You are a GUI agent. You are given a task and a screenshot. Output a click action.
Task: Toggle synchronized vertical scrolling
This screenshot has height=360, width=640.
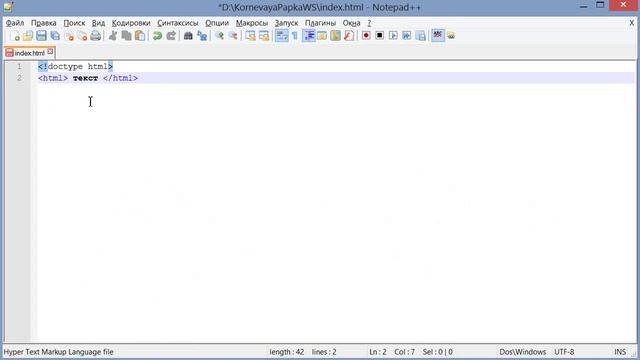coord(250,36)
